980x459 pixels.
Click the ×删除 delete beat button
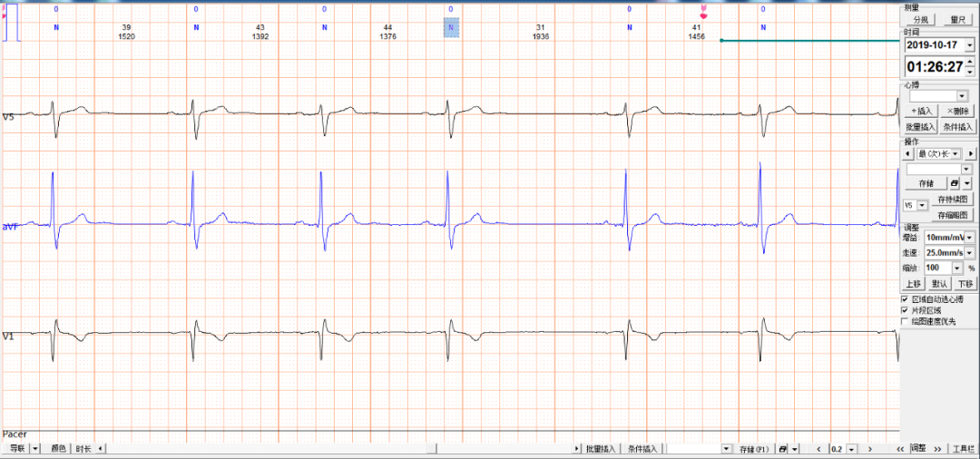coord(957,111)
